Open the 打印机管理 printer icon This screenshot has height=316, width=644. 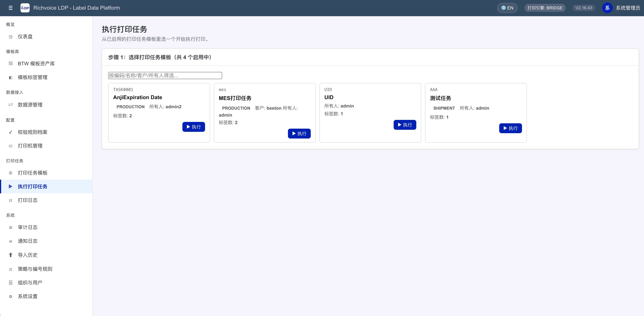[x=11, y=146]
